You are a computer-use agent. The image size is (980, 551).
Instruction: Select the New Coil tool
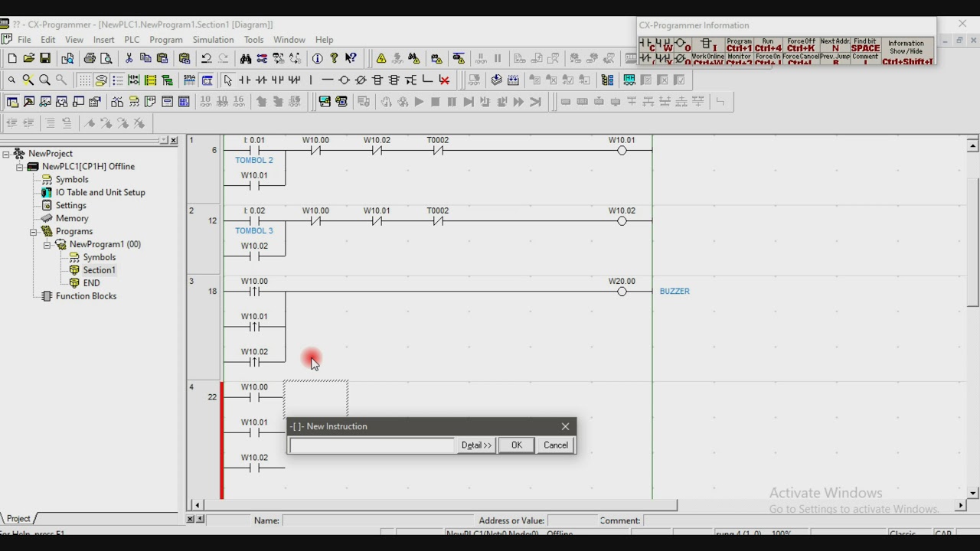(x=344, y=80)
